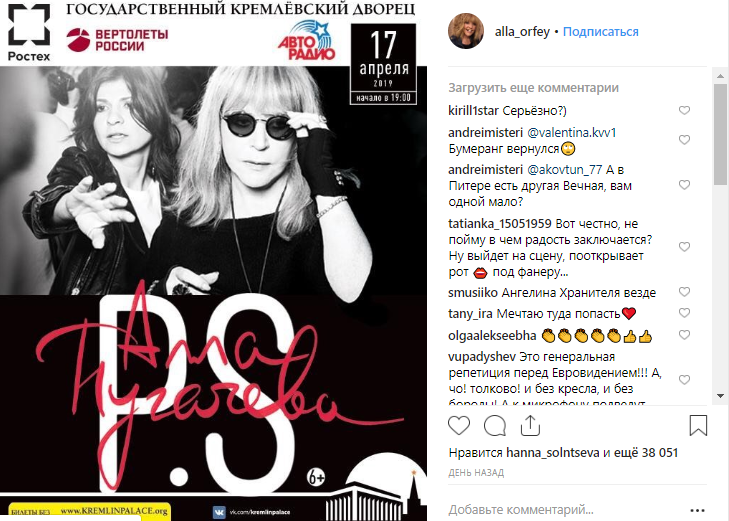Open the @valentina.kvv1 mention
This screenshot has height=521, width=729.
coord(571,132)
